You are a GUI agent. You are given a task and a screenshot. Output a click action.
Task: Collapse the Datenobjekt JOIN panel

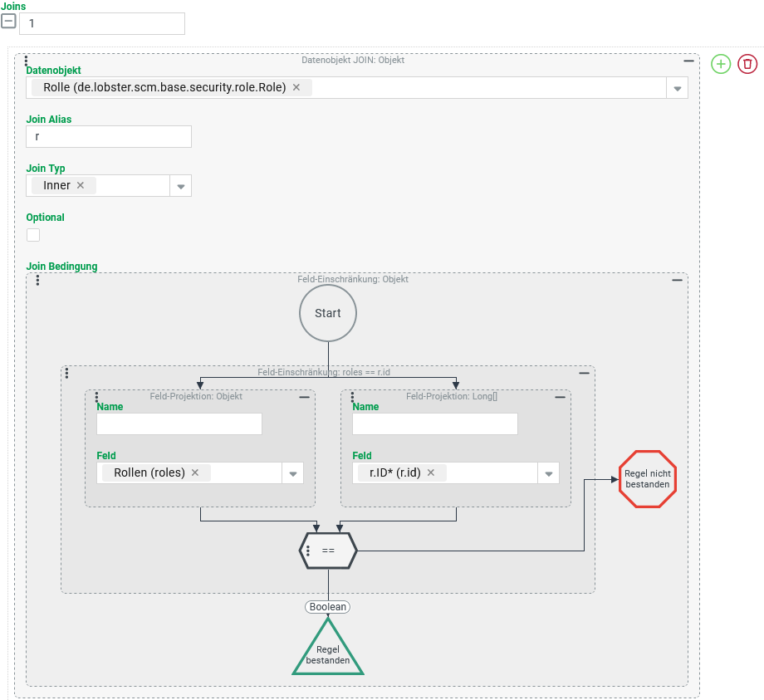click(688, 61)
